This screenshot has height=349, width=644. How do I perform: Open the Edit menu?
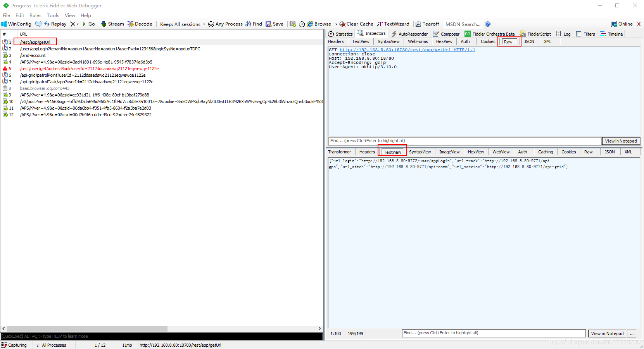pos(20,15)
